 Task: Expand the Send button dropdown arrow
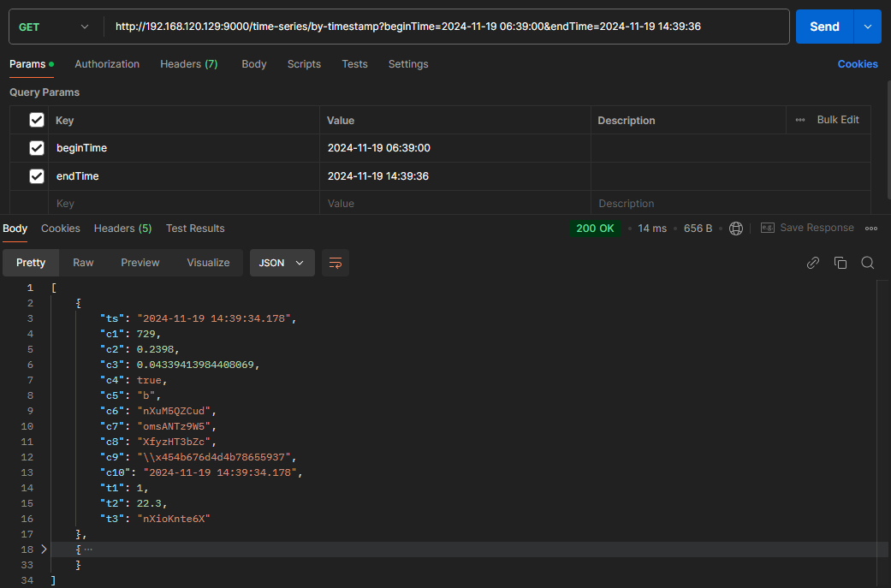[x=868, y=27]
